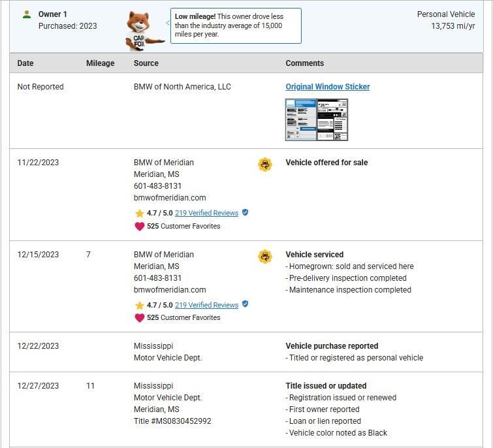Open the window sticker thumbnail image
The image size is (493, 448).
point(317,120)
